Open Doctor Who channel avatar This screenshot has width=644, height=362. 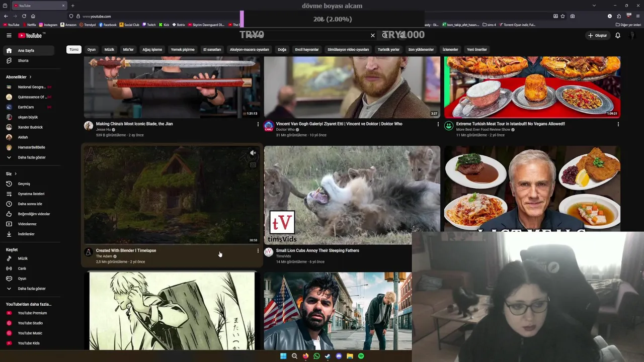click(x=269, y=126)
